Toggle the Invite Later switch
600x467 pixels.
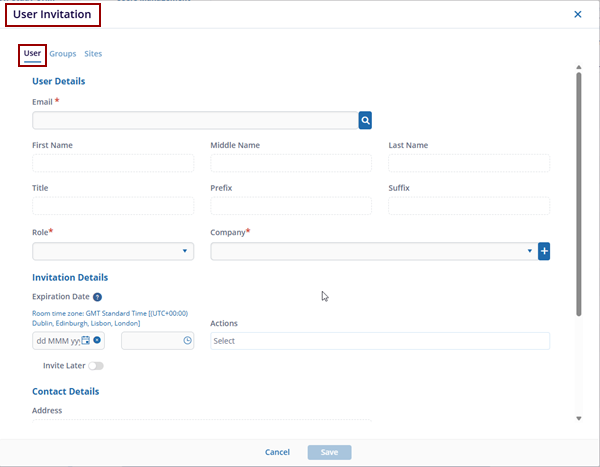point(95,366)
